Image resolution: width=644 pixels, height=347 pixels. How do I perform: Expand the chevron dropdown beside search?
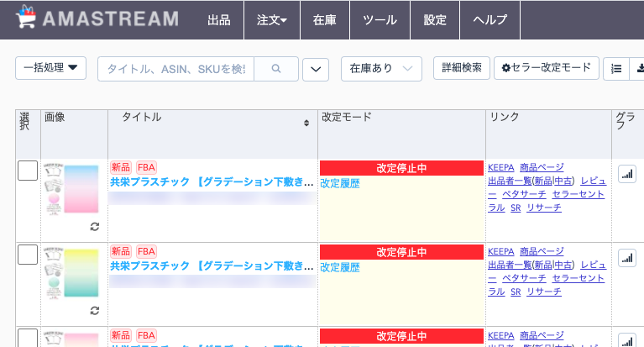tap(316, 70)
